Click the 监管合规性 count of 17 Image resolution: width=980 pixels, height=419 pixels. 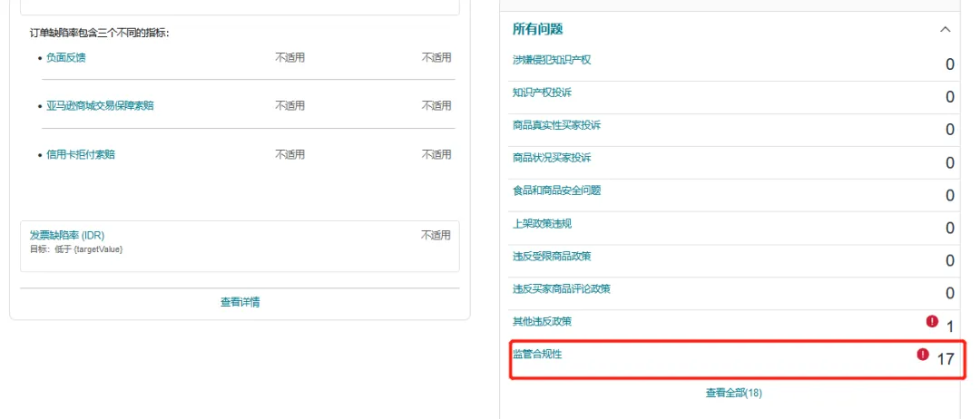click(x=946, y=359)
